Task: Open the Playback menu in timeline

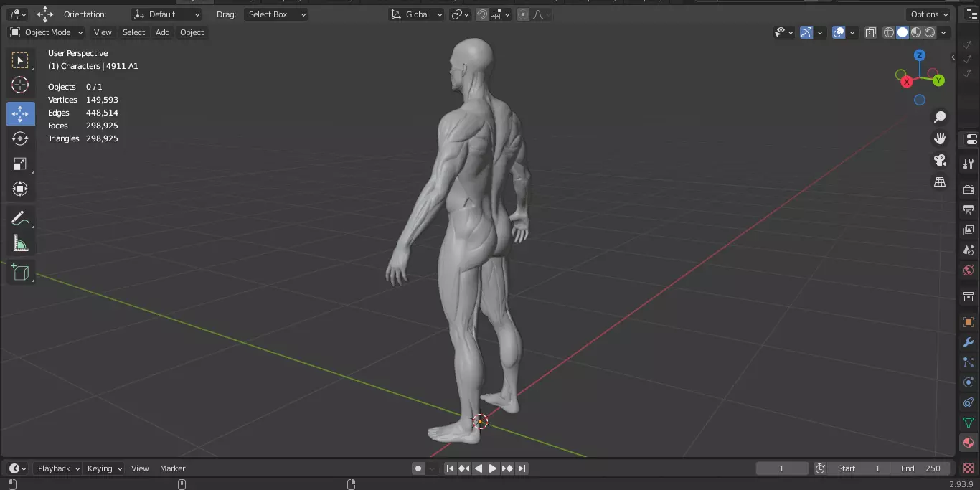Action: tap(59, 468)
